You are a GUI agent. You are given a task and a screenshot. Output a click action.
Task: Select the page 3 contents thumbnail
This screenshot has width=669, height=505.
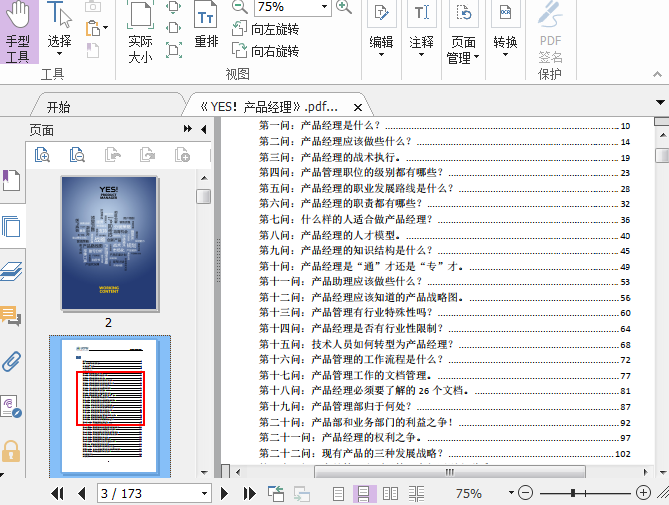[x=109, y=405]
